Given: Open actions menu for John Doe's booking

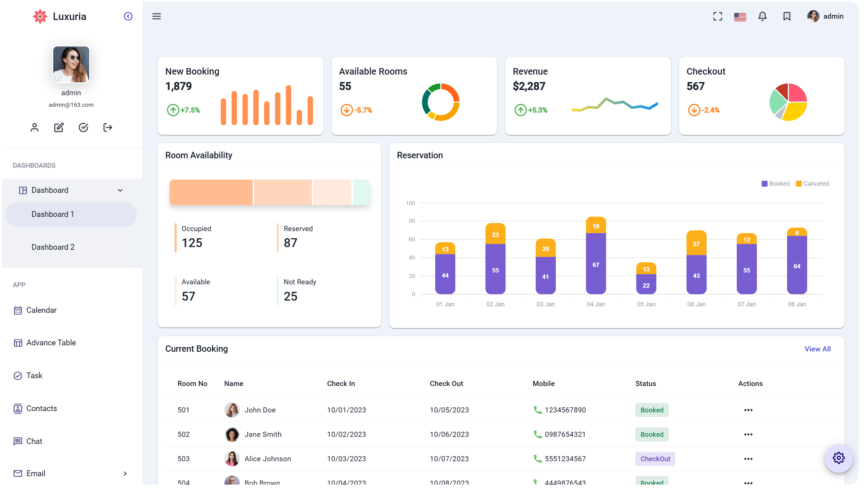Looking at the screenshot, I should [748, 410].
